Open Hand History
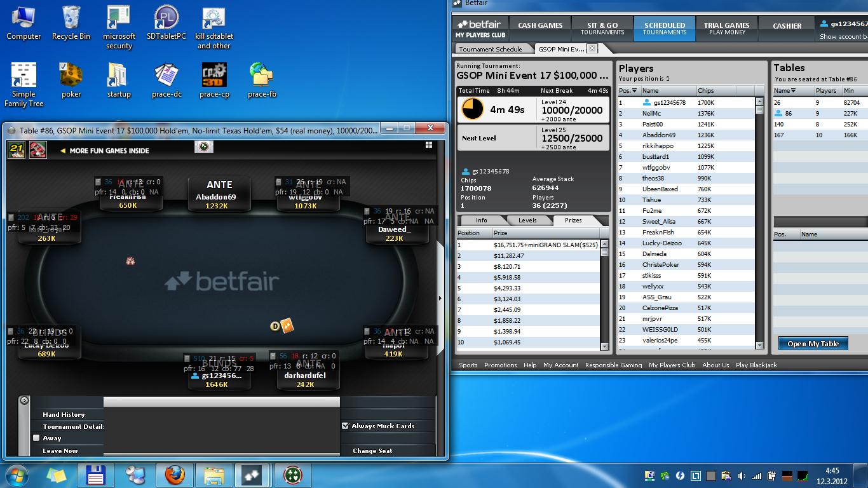Viewport: 868px width, 488px height. (x=64, y=414)
